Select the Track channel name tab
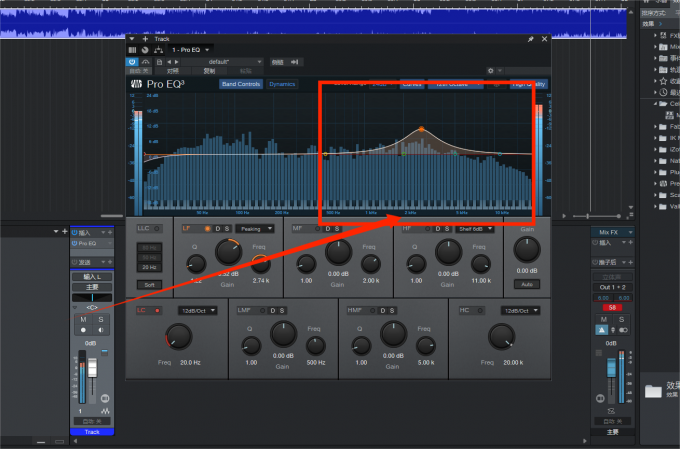This screenshot has height=449, width=680. [x=92, y=432]
